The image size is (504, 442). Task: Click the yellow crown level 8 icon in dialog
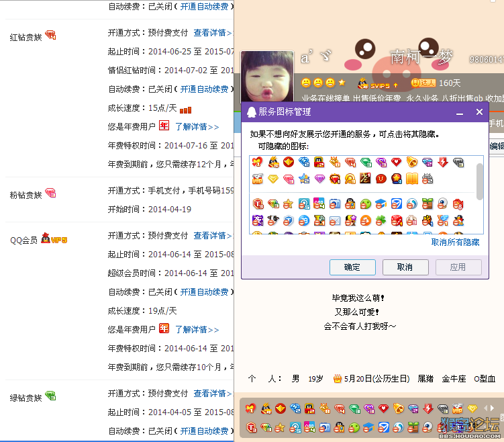pyautogui.click(x=335, y=162)
